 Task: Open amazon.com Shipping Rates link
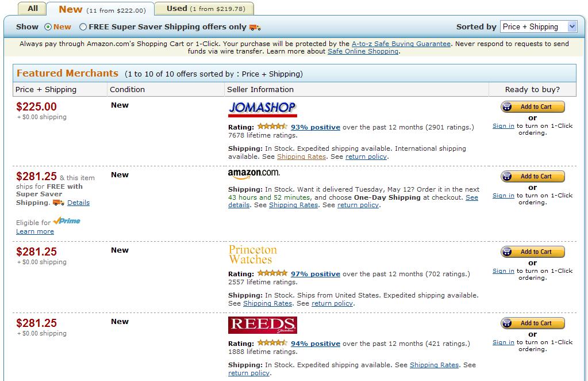pos(293,205)
